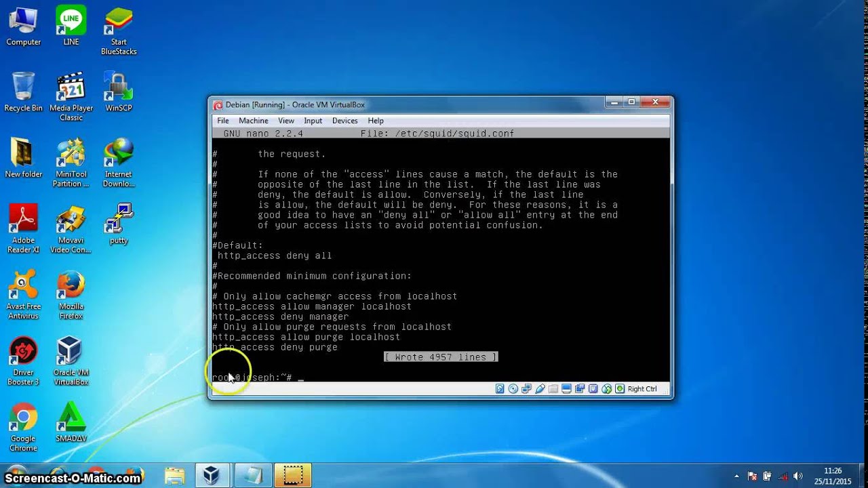Open the Input menu in VirtualBox
Viewport: 868px width, 488px height.
click(313, 121)
